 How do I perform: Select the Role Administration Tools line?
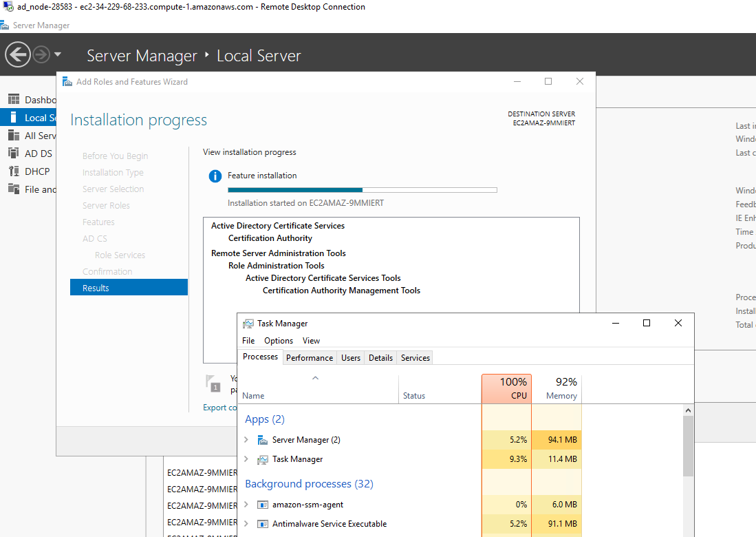[x=277, y=265]
